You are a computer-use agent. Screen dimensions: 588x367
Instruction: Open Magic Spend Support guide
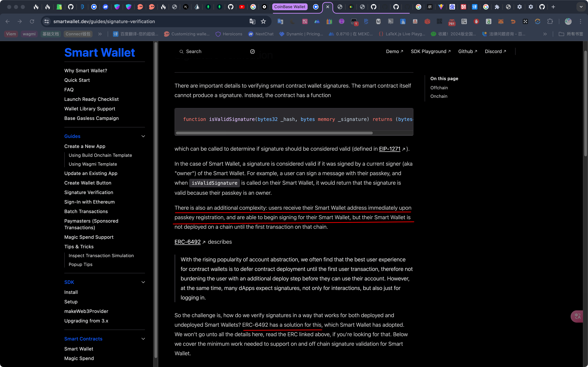[x=89, y=237]
